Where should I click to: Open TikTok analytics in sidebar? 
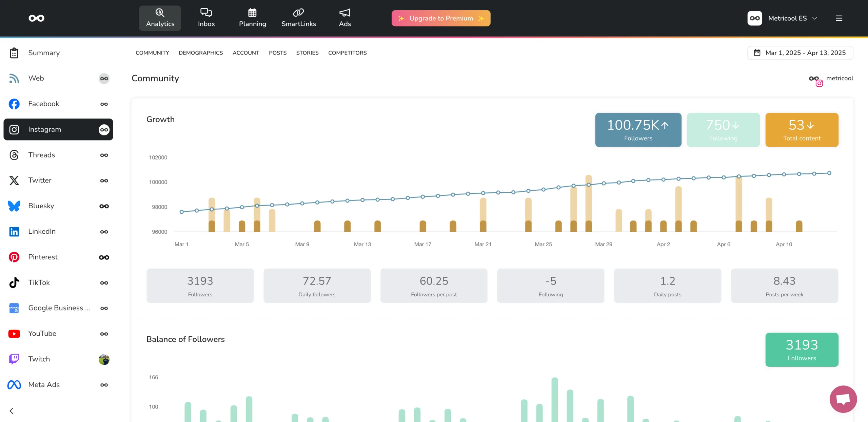click(x=39, y=282)
